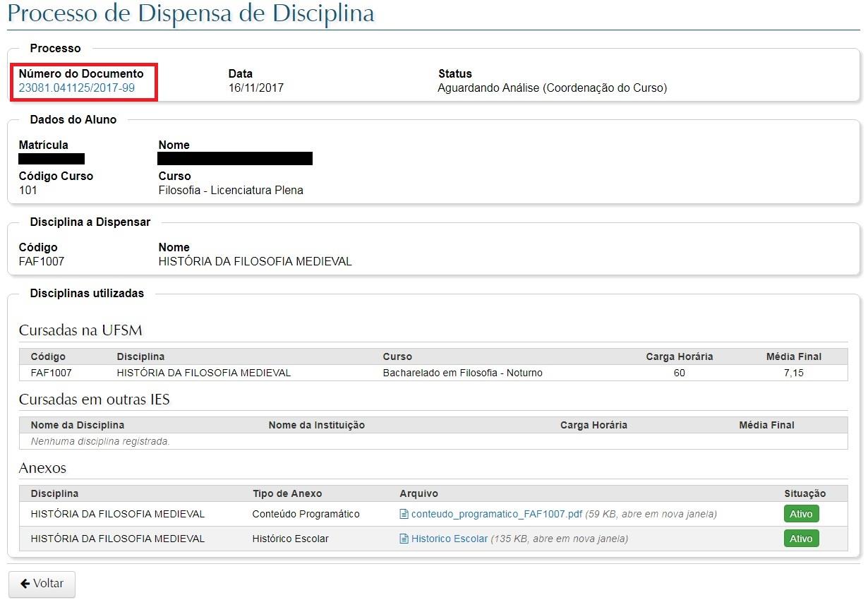Screen dimensions: 868x600
Task: Select Bacharelado em Filosofia - Noturno row cell
Action: (462, 373)
